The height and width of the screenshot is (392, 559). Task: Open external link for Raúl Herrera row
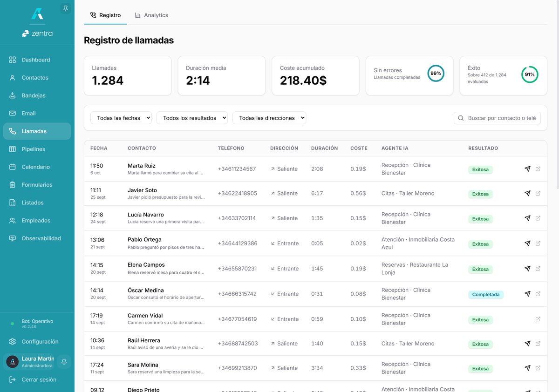pyautogui.click(x=538, y=344)
